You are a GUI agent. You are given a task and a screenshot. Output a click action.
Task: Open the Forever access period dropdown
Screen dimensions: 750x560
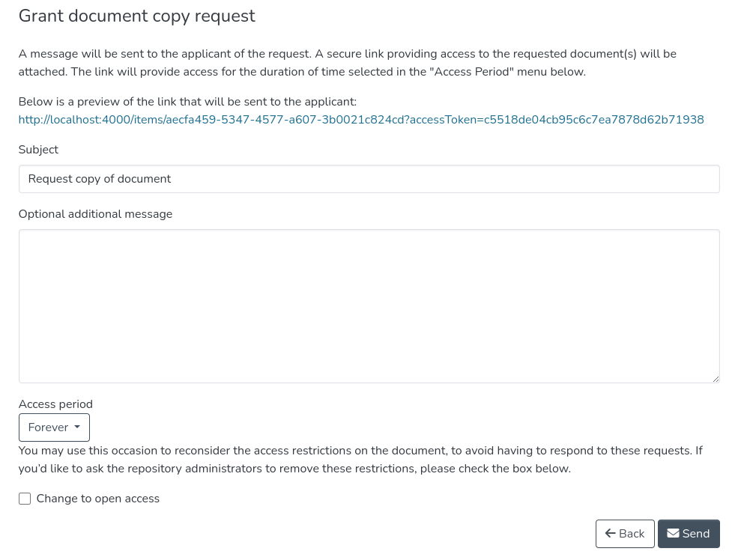54,427
